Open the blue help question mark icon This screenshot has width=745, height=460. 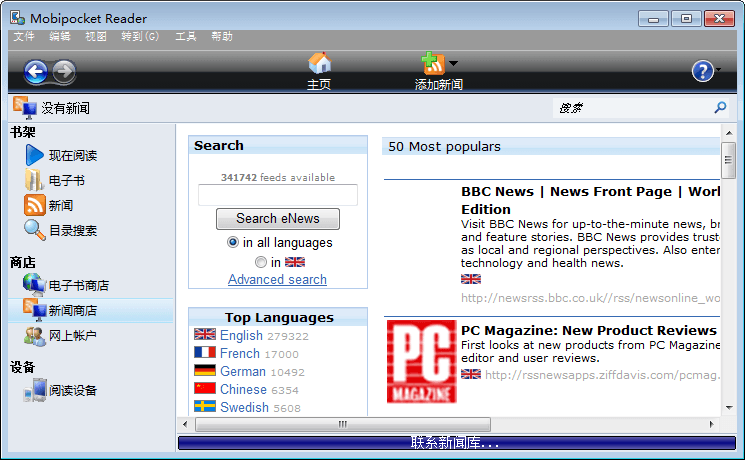pyautogui.click(x=703, y=71)
